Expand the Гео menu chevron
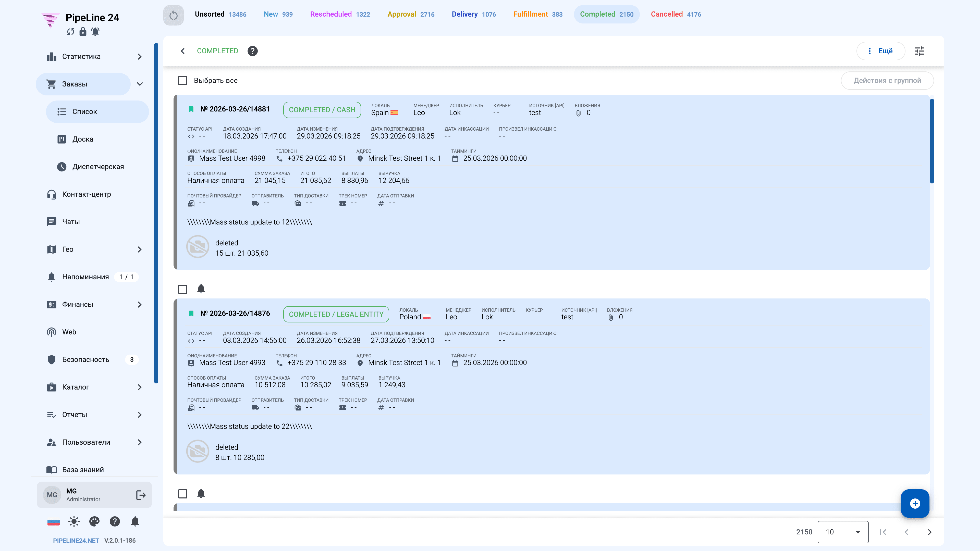The width and height of the screenshot is (980, 551). pos(140,249)
